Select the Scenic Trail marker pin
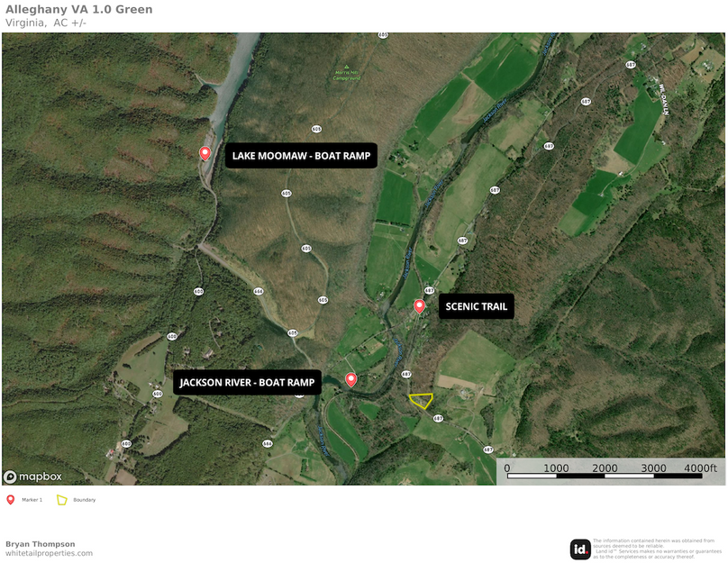 pyautogui.click(x=419, y=305)
